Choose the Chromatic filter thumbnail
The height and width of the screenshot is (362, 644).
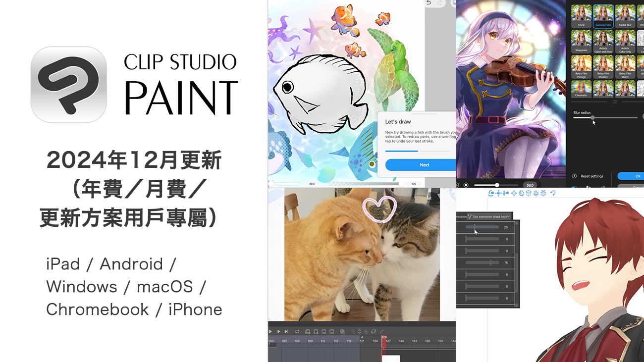581,90
